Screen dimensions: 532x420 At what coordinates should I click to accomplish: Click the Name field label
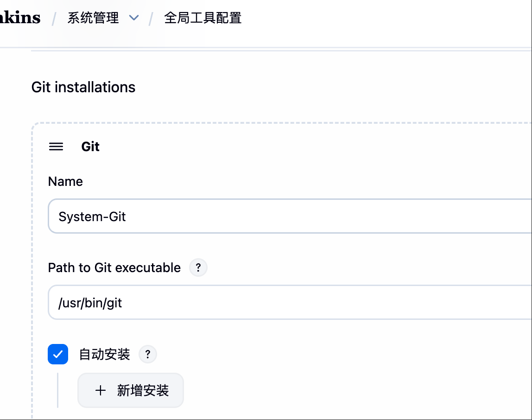(65, 181)
